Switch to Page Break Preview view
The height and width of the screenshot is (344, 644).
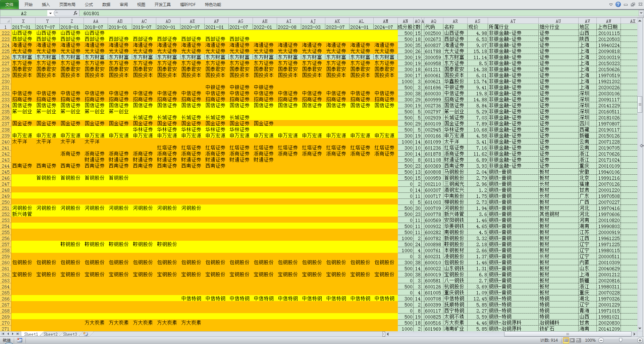579,340
